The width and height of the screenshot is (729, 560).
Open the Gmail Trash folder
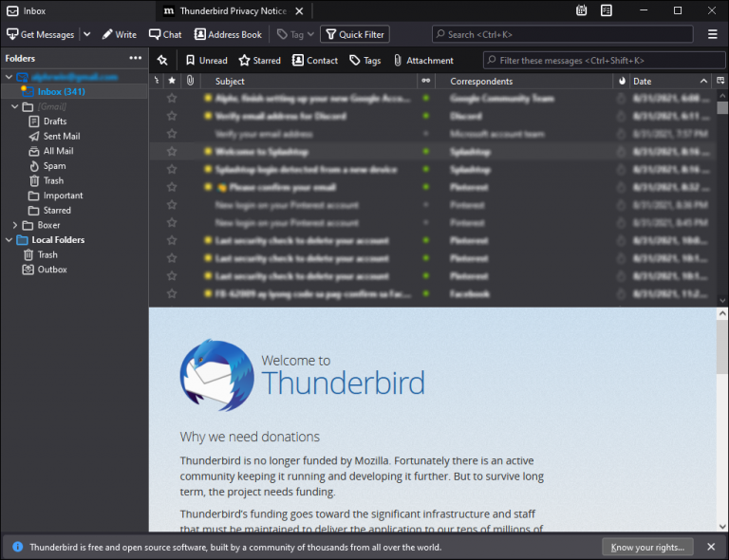53,180
